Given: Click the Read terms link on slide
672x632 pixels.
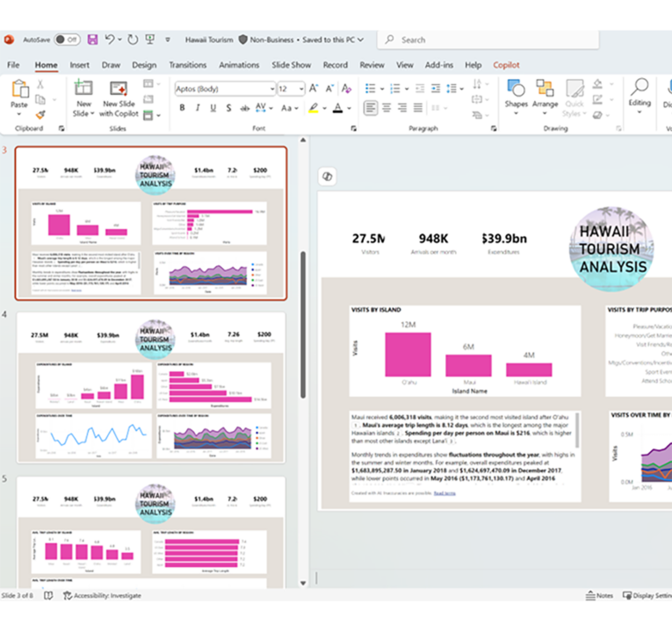Looking at the screenshot, I should tap(444, 493).
